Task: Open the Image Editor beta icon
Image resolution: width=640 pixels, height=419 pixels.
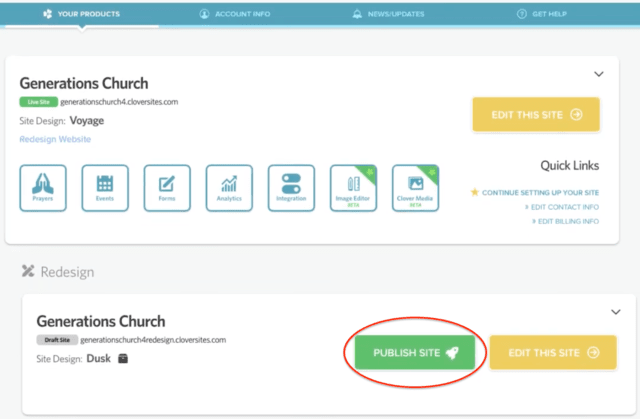Action: [x=353, y=188]
